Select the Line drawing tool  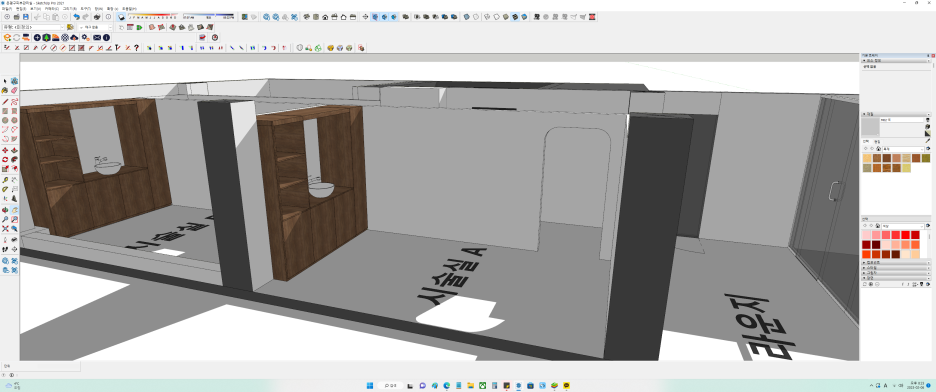pyautogui.click(x=5, y=101)
